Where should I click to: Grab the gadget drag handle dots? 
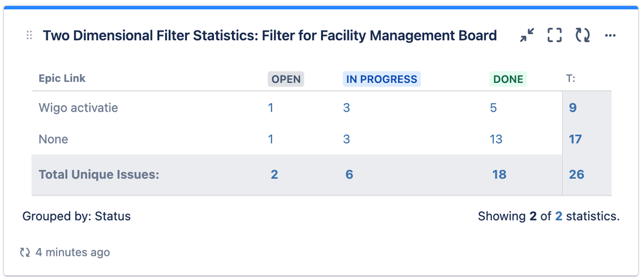[29, 35]
